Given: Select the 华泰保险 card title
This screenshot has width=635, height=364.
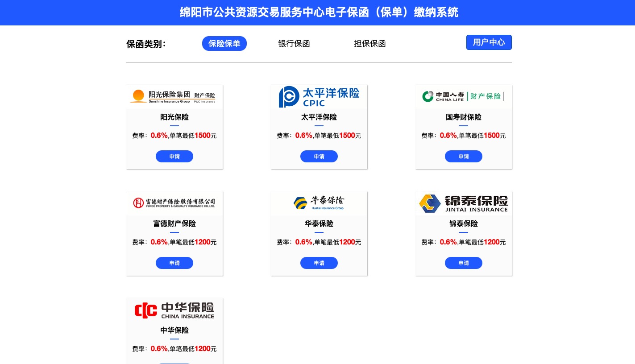Looking at the screenshot, I should coord(319,224).
